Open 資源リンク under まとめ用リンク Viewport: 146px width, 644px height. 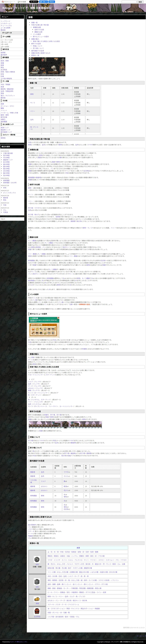(x=5, y=128)
